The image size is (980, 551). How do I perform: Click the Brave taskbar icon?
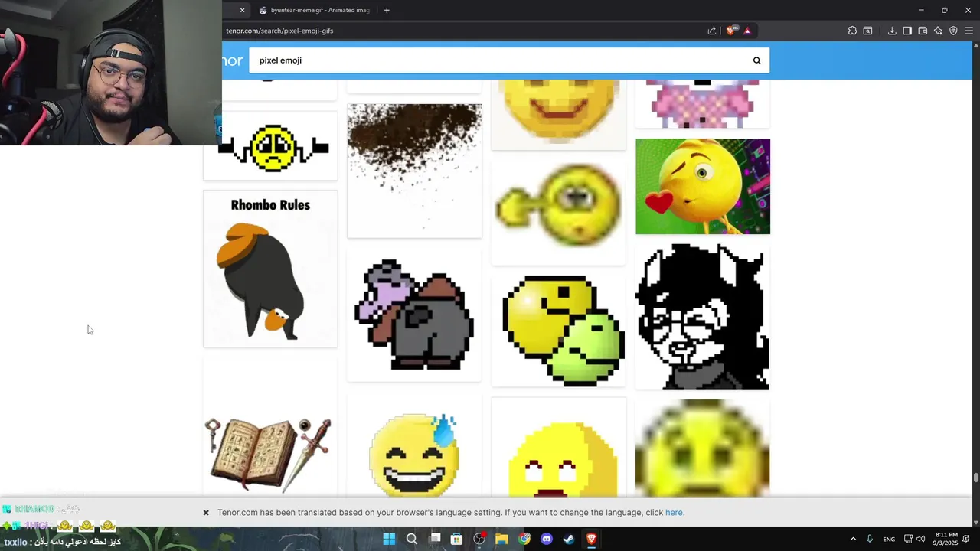click(x=591, y=539)
